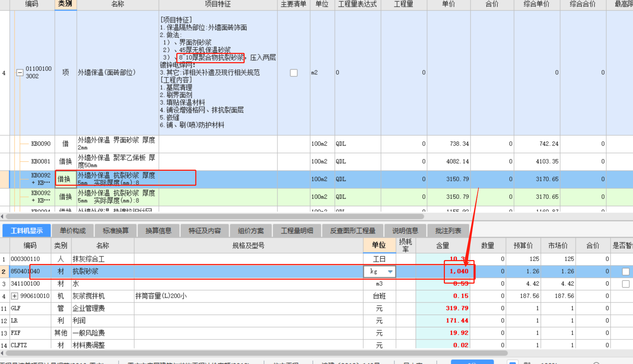Viewport: 633px width, 364px height.
Task: Click composite price 742.24 cell
Action: click(536, 144)
